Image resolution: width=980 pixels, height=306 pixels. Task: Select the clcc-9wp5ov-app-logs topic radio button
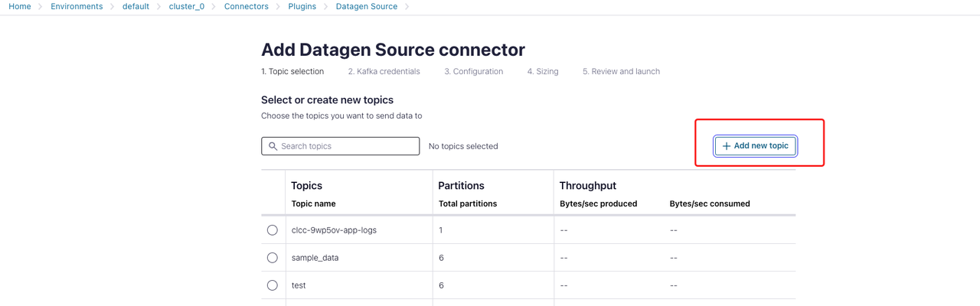[x=273, y=230]
